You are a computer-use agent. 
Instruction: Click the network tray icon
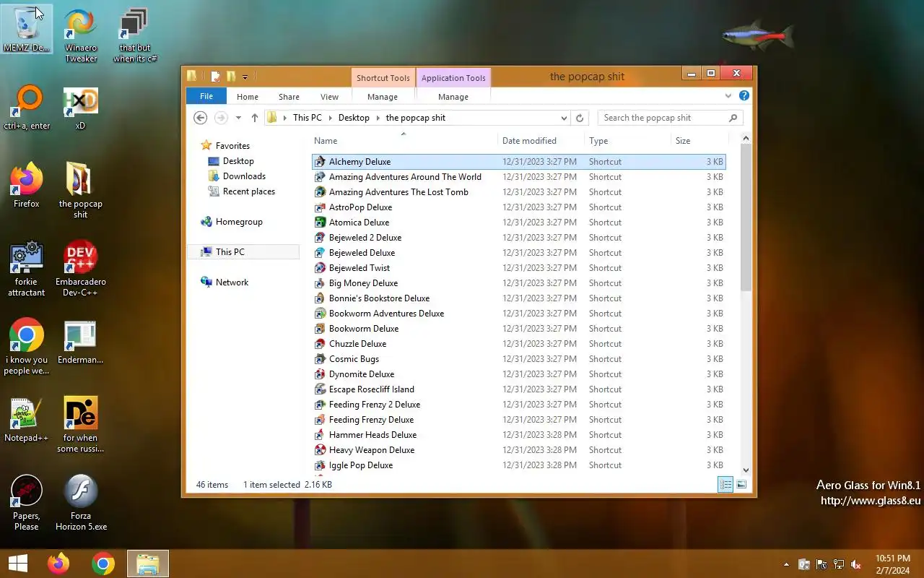pyautogui.click(x=839, y=564)
